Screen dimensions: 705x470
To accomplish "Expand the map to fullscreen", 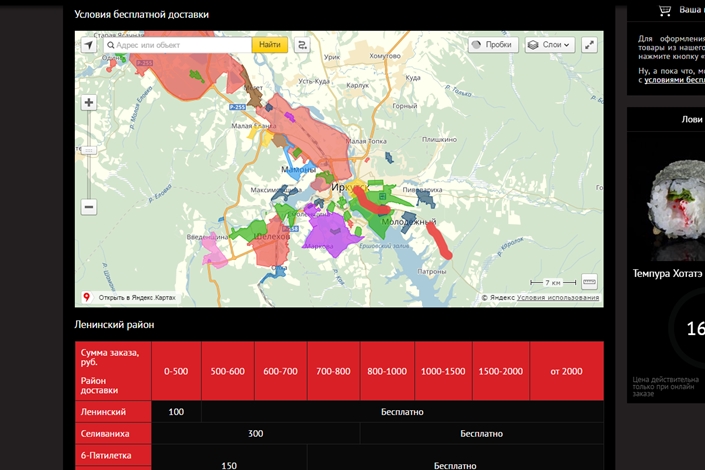I will pos(589,45).
